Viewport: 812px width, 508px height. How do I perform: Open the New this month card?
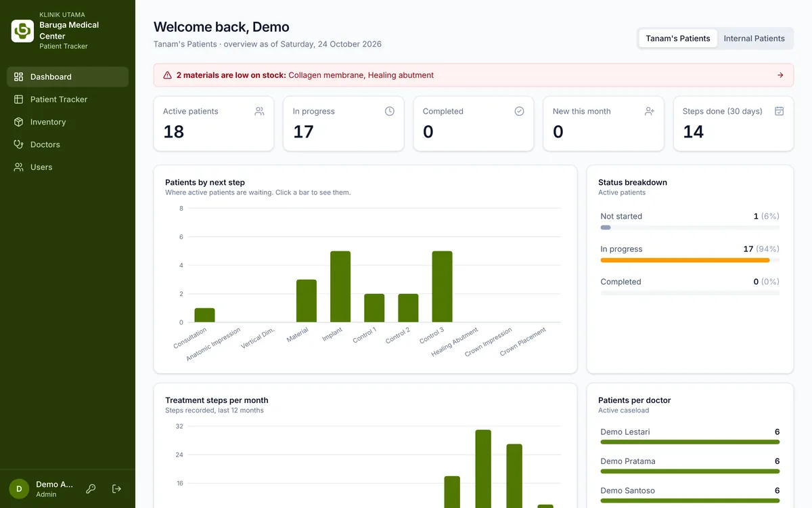(x=604, y=123)
